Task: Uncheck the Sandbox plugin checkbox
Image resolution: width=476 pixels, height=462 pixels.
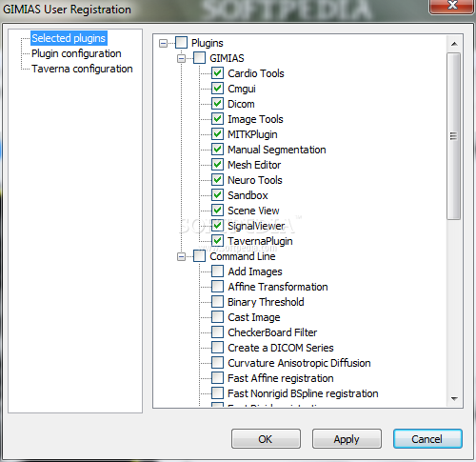Action: click(217, 195)
